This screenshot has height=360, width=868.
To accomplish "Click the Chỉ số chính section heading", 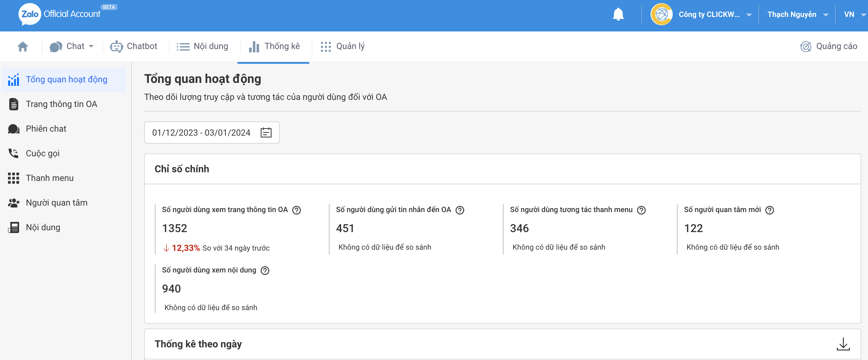I will click(182, 169).
